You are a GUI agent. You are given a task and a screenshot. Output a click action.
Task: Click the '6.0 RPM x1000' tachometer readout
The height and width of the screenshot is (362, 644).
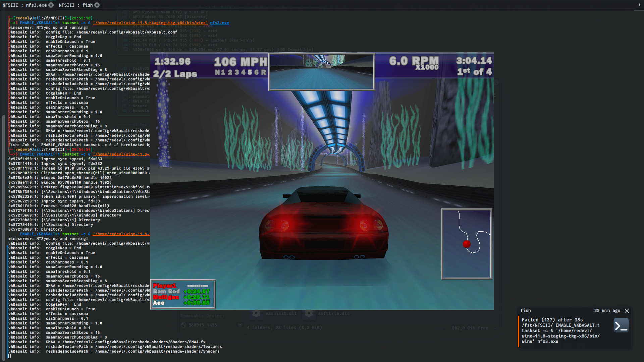tap(414, 63)
